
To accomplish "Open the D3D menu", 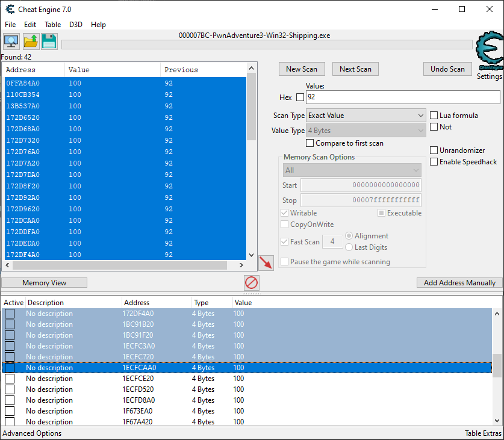I will pyautogui.click(x=76, y=25).
